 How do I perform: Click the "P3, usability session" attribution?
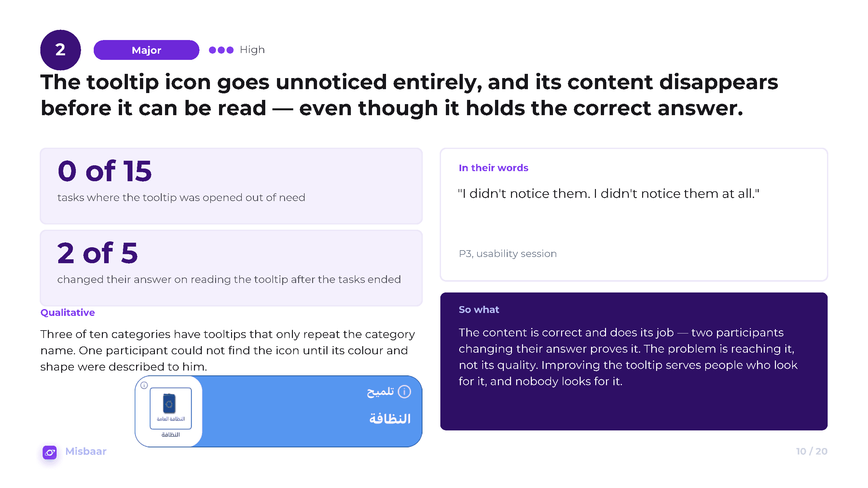click(507, 254)
